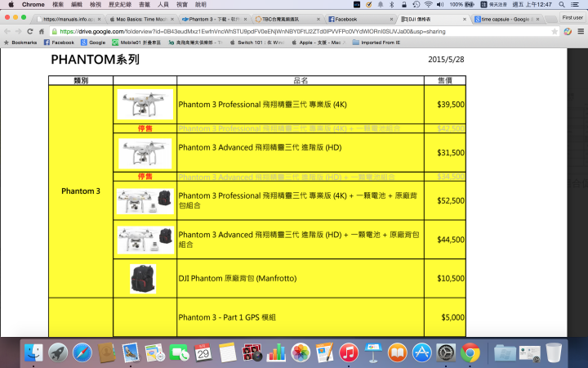Open the 檔案 menu in the menu bar
The image size is (588, 368).
tap(58, 5)
